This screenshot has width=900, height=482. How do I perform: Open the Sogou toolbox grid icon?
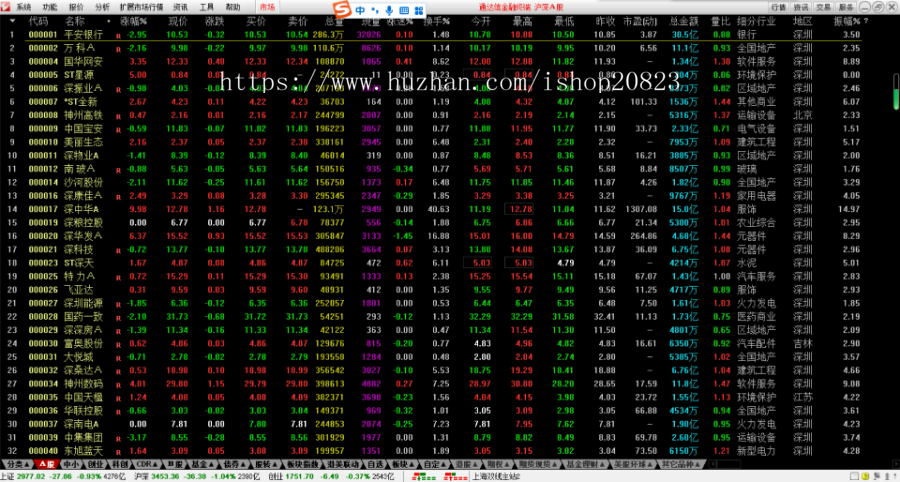[x=419, y=10]
